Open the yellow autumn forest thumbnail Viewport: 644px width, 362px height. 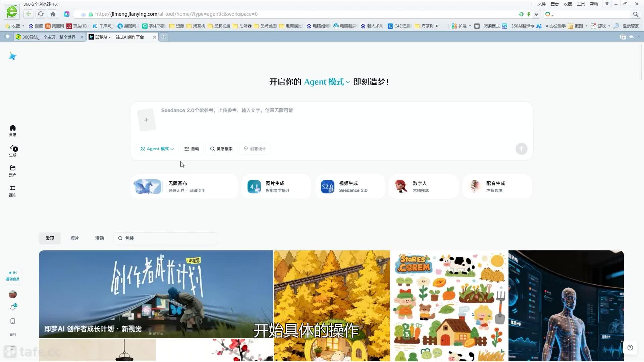[x=332, y=306]
